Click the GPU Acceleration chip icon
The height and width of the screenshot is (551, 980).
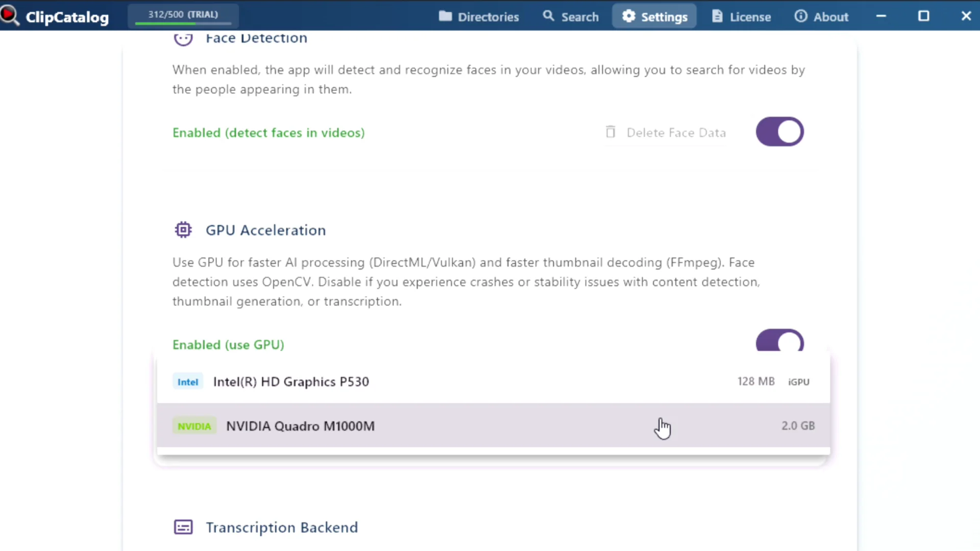(x=183, y=230)
